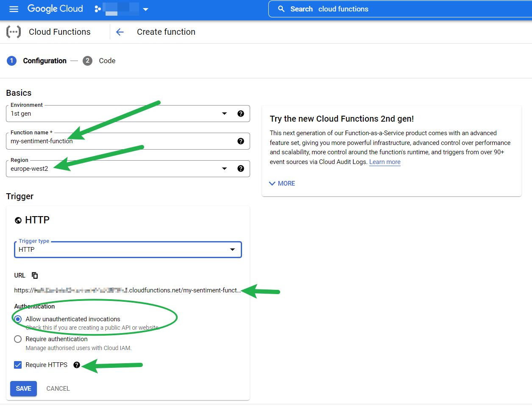Click the CANCEL button
This screenshot has height=406, width=532.
[x=58, y=389]
